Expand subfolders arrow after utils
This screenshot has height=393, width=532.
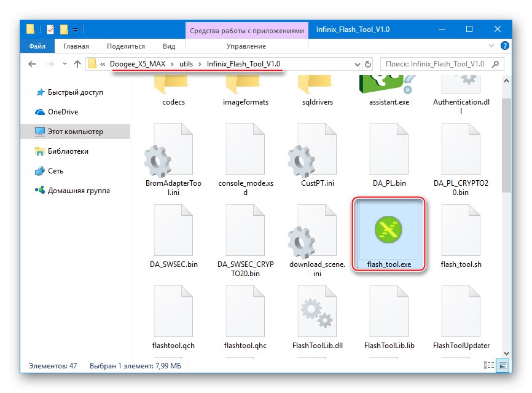[200, 64]
